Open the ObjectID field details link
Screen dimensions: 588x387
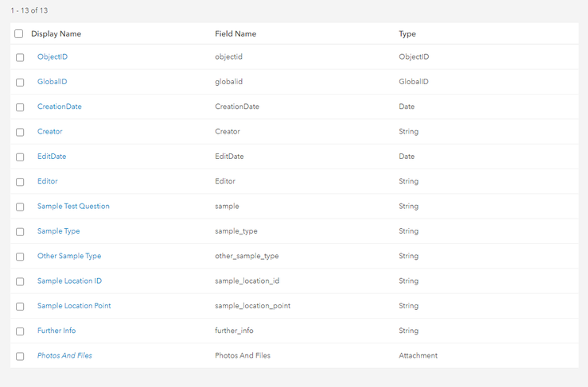[53, 57]
